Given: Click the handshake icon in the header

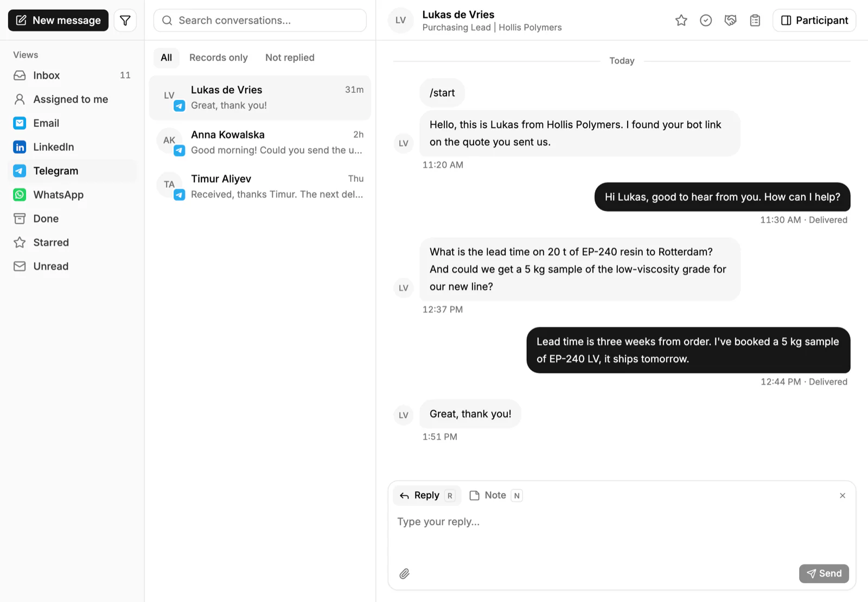Looking at the screenshot, I should coord(730,21).
